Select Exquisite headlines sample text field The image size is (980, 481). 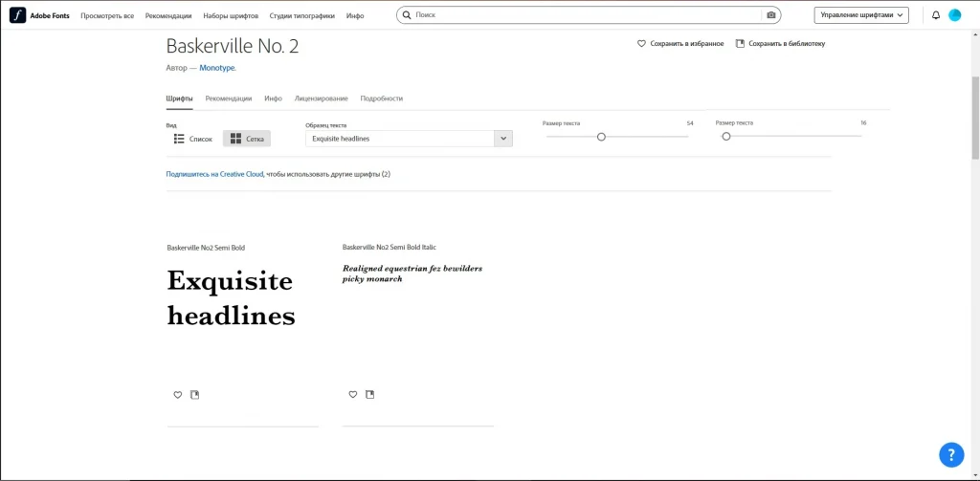tap(400, 139)
